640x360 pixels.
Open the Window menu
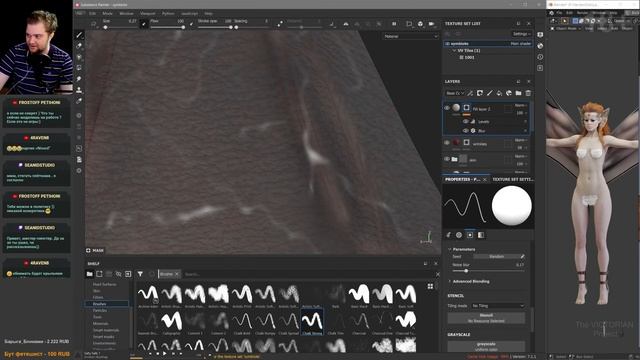126,13
